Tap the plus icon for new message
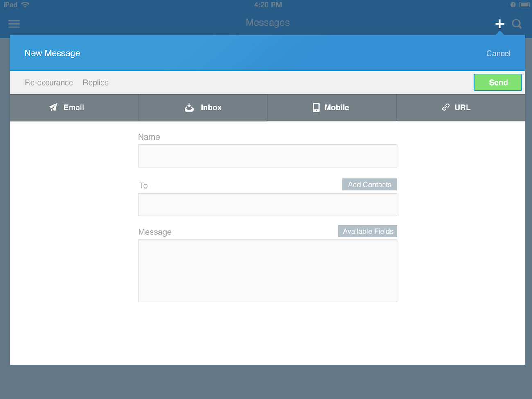Image resolution: width=532 pixels, height=399 pixels. click(499, 24)
